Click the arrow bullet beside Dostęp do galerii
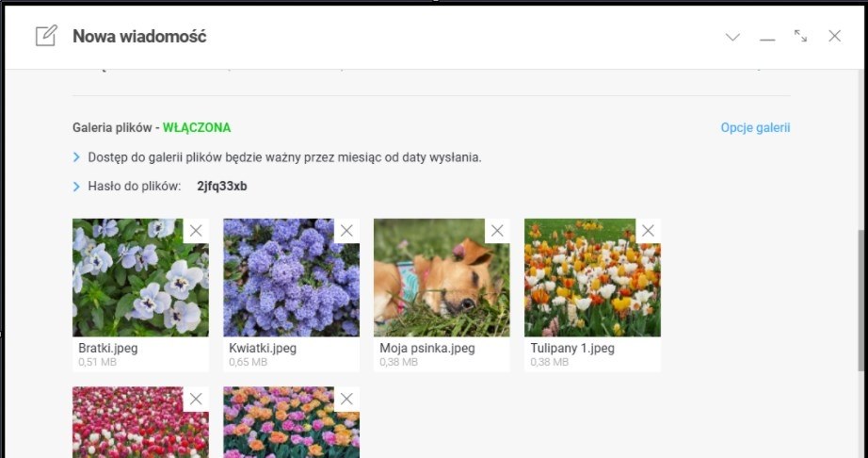This screenshot has height=458, width=868. click(76, 157)
